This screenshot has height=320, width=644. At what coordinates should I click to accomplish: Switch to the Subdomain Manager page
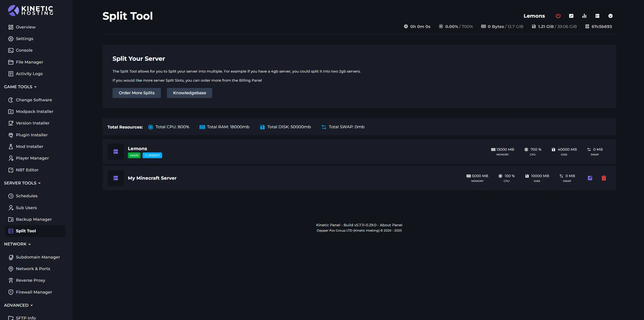coord(38,257)
